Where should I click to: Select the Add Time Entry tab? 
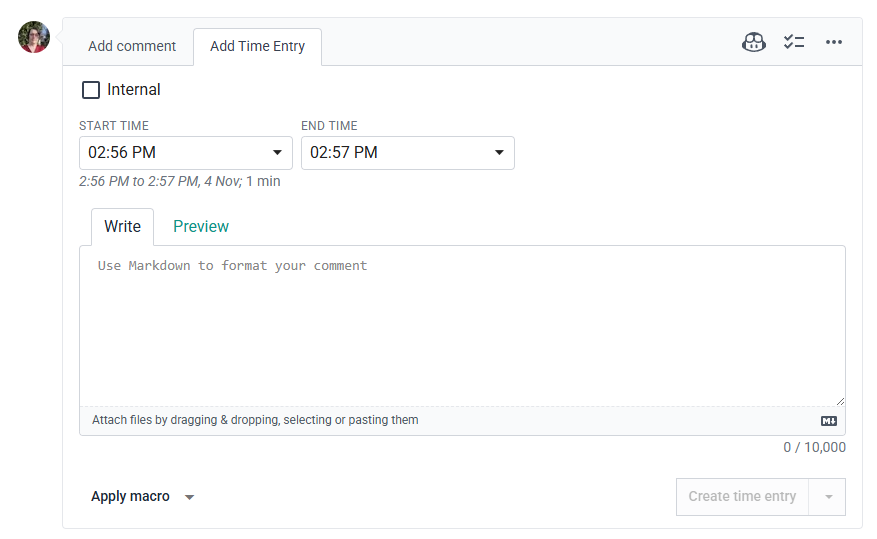[257, 46]
